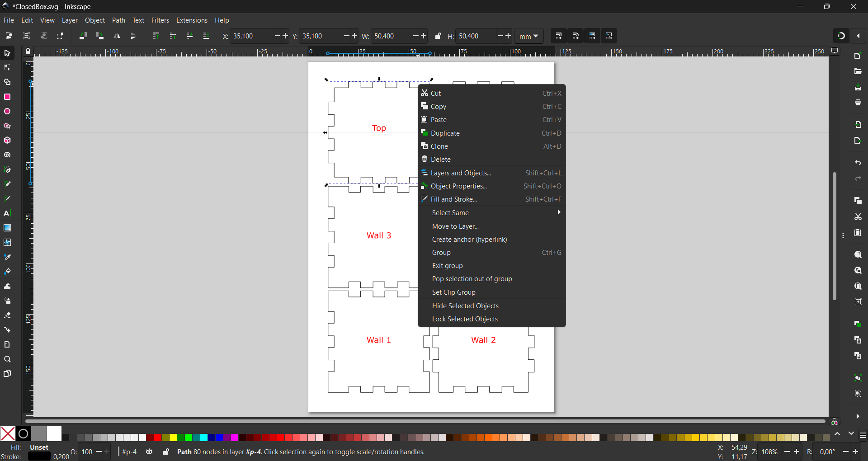Choose Duplicate from the context menu
868x461 pixels.
tap(492, 133)
